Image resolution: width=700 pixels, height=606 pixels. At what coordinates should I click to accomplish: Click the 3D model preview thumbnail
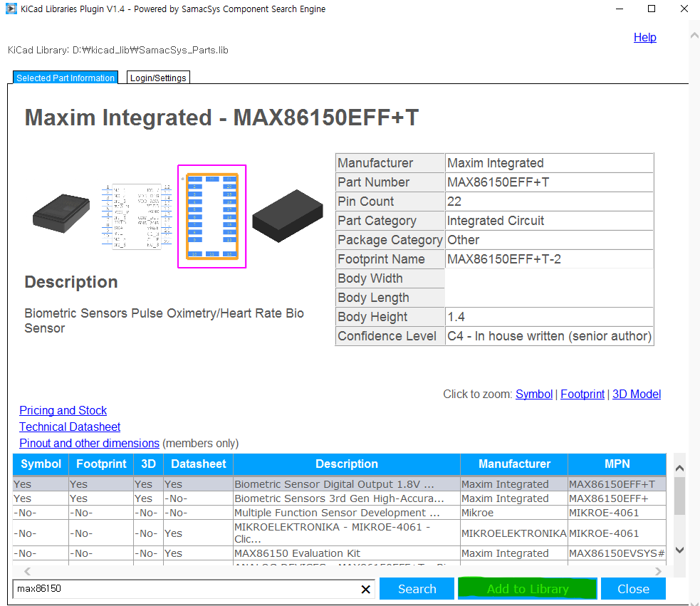click(x=288, y=216)
